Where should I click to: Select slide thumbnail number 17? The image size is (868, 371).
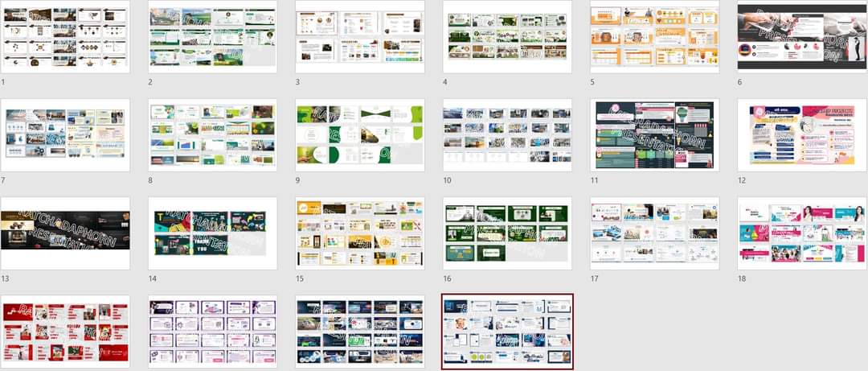click(655, 233)
